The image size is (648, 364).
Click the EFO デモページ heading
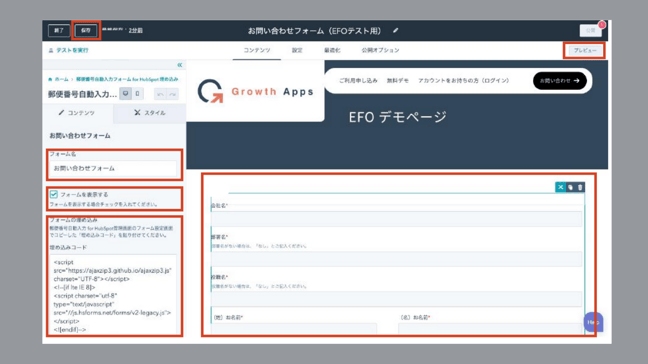tap(398, 117)
